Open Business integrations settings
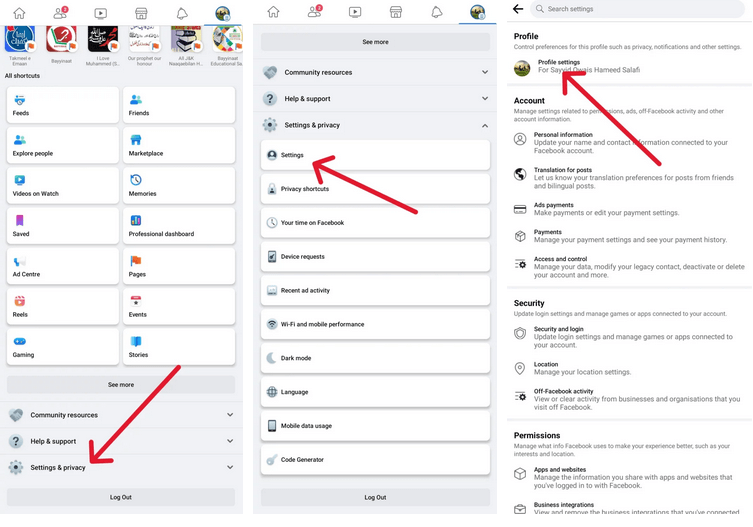 629,508
